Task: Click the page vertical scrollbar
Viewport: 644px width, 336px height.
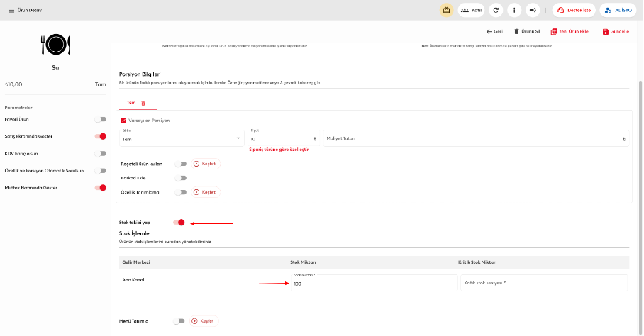Action: 640,207
